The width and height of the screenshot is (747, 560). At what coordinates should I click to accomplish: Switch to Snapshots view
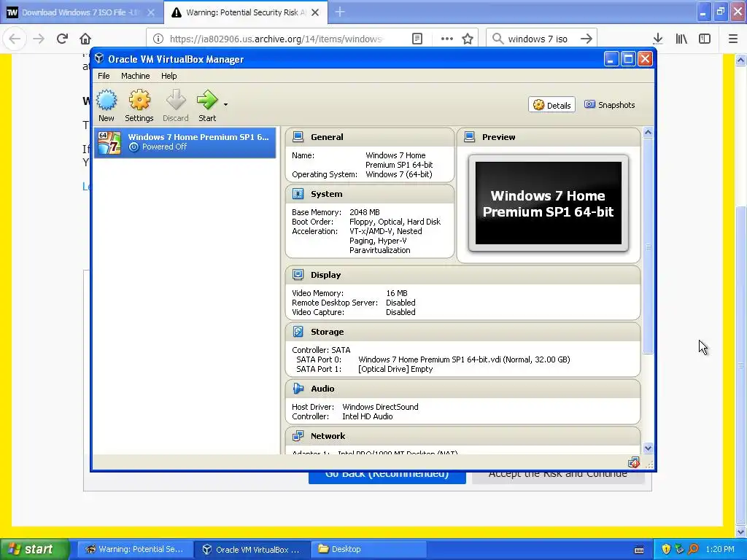[x=610, y=105]
